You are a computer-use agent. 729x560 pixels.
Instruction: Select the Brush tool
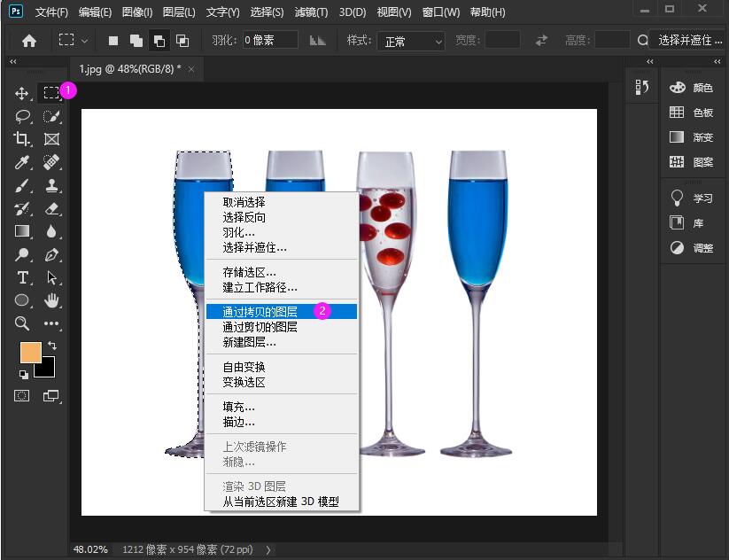click(x=22, y=185)
